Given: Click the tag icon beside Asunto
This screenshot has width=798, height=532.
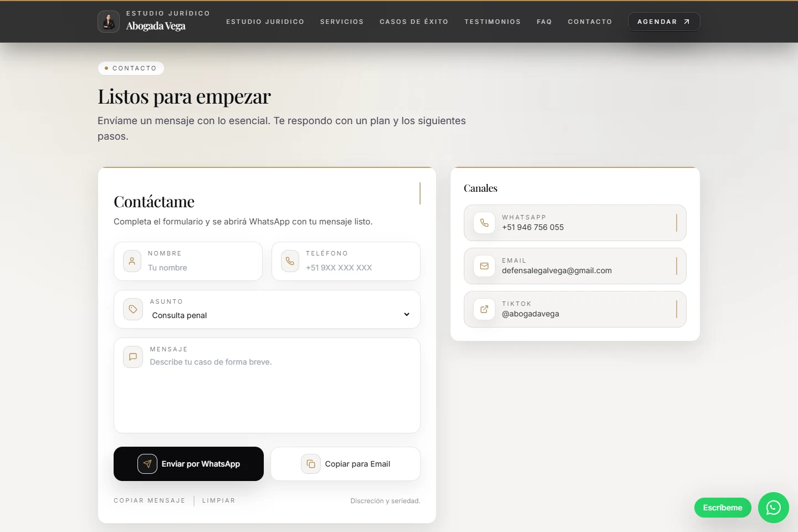Looking at the screenshot, I should click(133, 309).
